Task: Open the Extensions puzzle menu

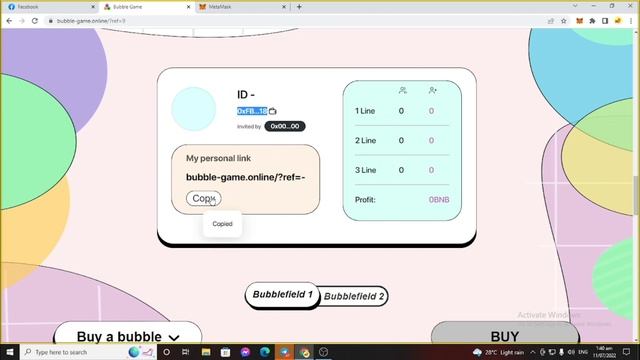Action: point(592,21)
